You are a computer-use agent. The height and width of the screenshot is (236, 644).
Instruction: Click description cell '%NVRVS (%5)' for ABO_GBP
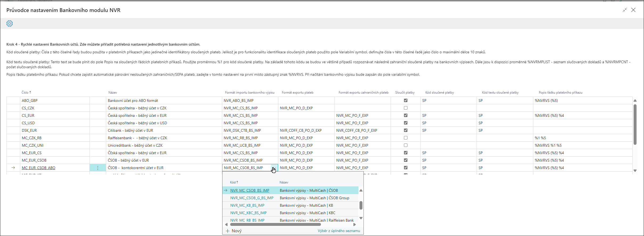(x=583, y=101)
